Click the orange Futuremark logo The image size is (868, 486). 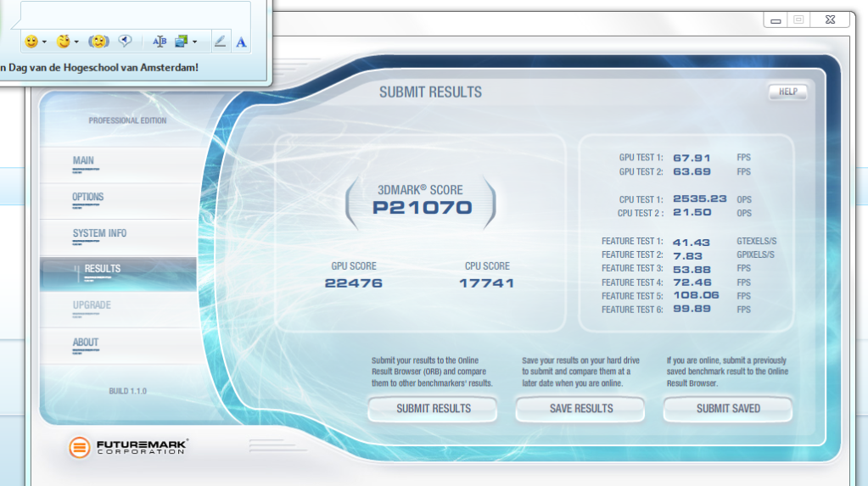click(79, 447)
